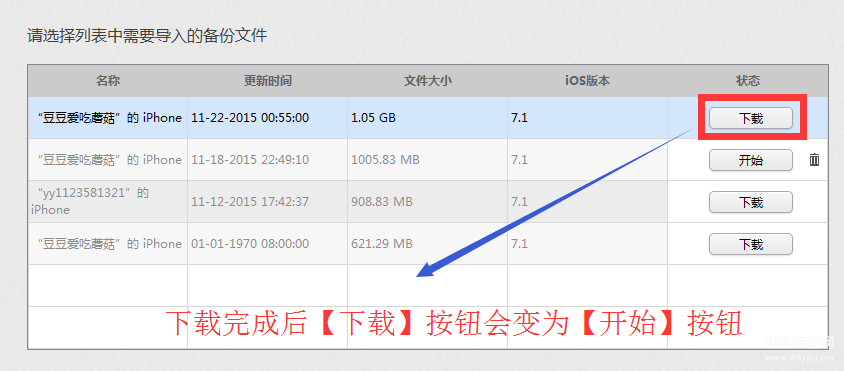Click the 1005.83 MB file size cell
The width and height of the screenshot is (844, 371).
pyautogui.click(x=427, y=160)
